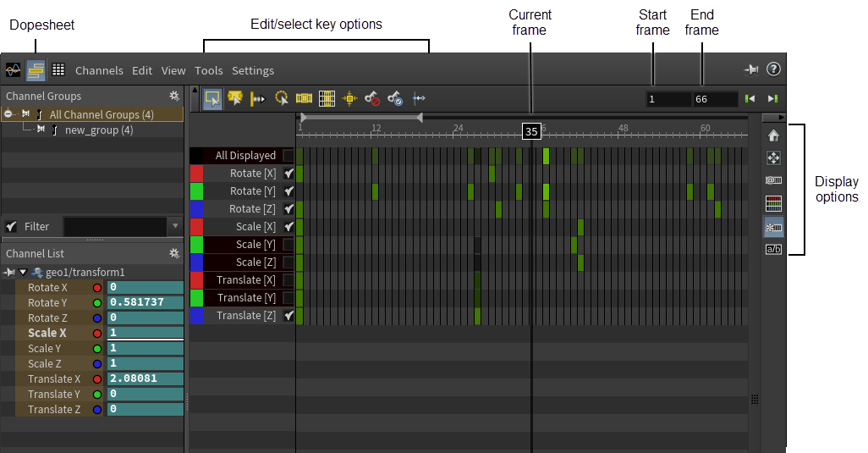Open the animation curve graph view icon
868x453 pixels.
pos(14,70)
